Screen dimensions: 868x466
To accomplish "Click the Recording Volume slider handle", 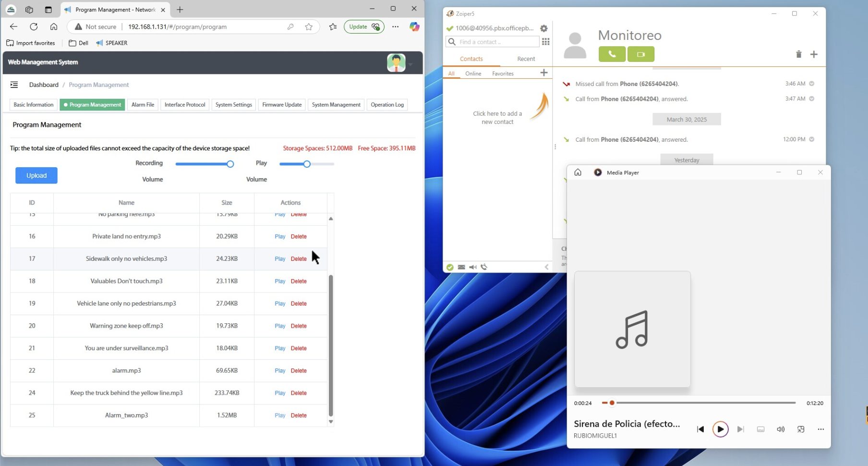I will coord(230,164).
